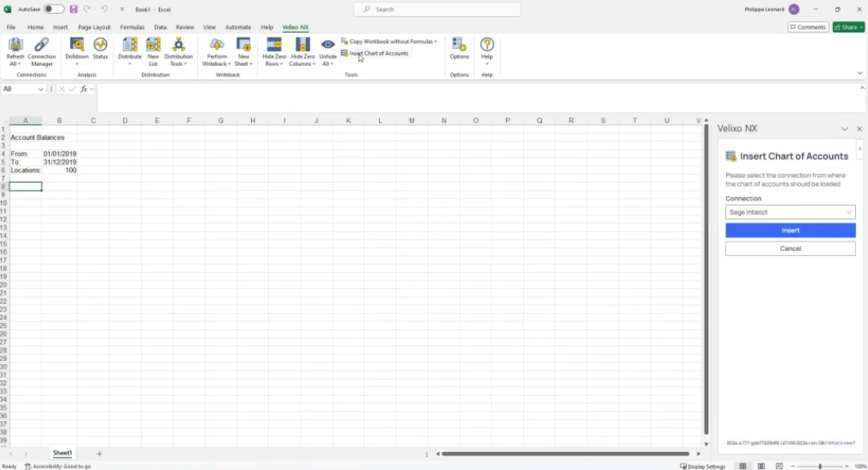868x470 pixels.
Task: Save the workbook with the save icon
Action: click(x=73, y=10)
